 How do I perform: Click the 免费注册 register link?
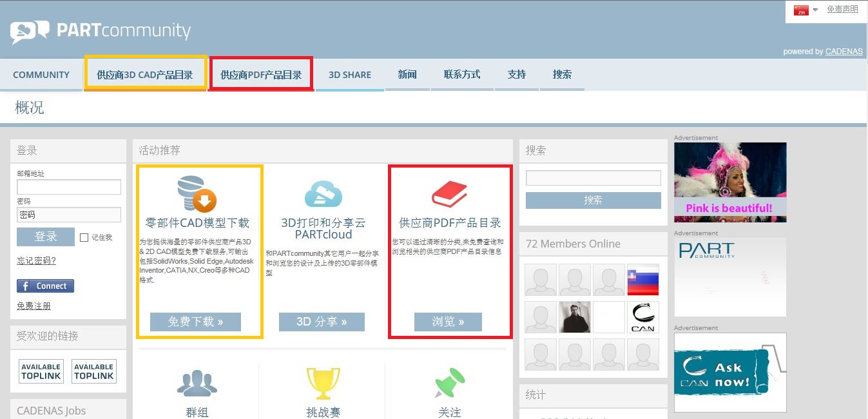point(34,306)
